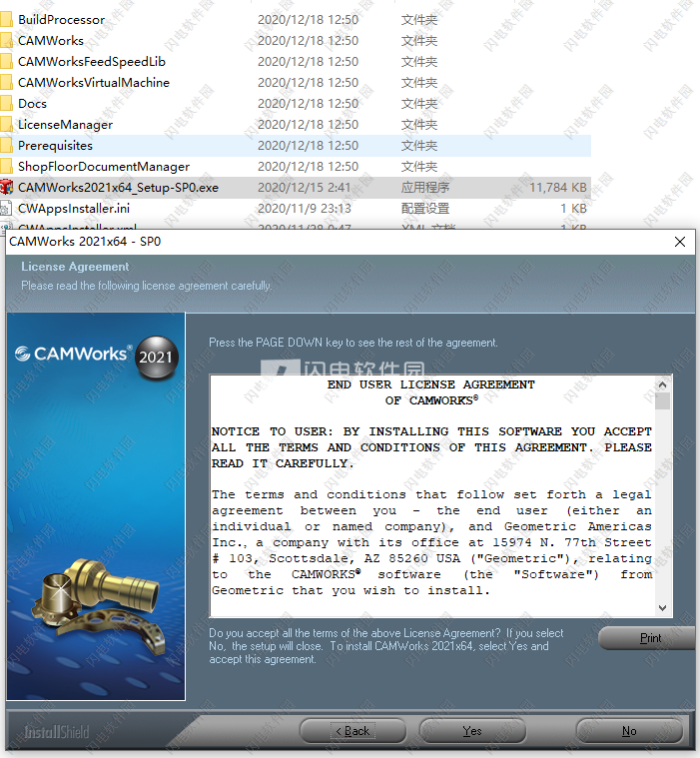This screenshot has width=700, height=758.
Task: Click the license text scrollbar up arrow
Action: point(663,384)
